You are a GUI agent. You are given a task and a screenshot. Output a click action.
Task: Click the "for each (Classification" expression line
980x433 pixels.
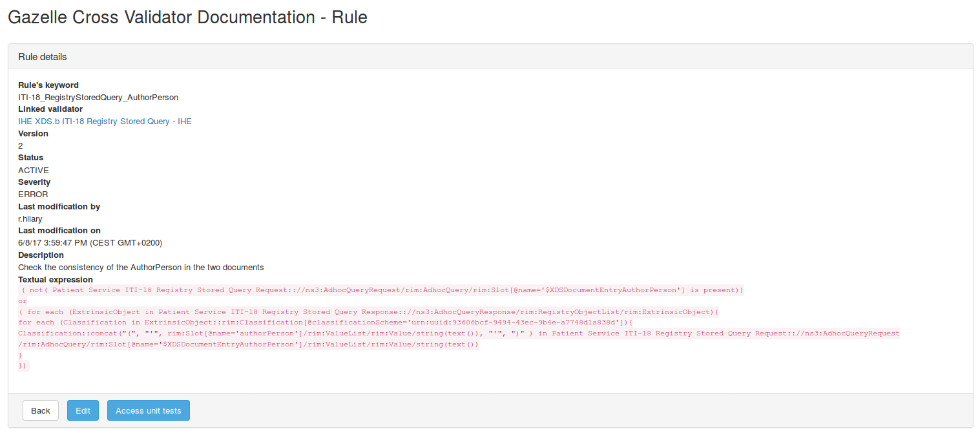[x=325, y=322]
